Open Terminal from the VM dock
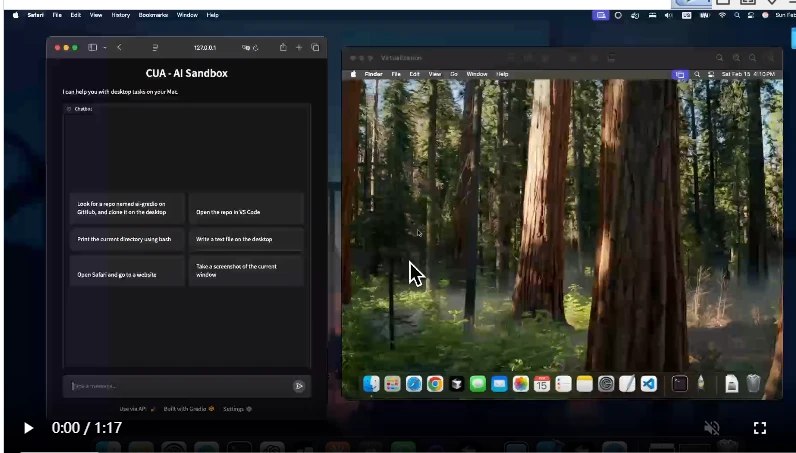This screenshot has width=796, height=453. click(x=679, y=383)
